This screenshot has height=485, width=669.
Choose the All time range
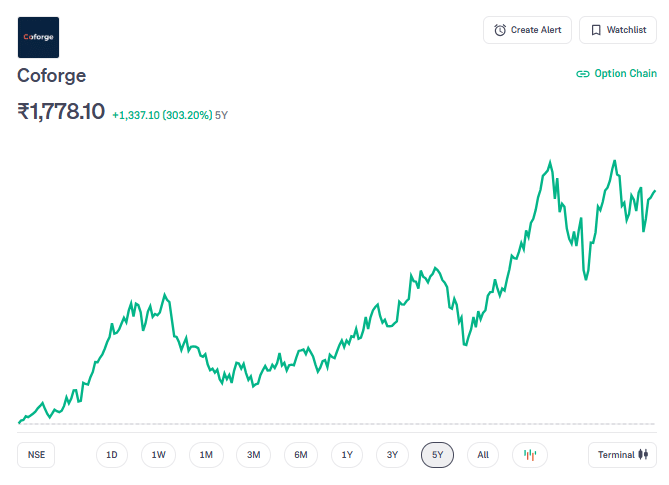483,455
